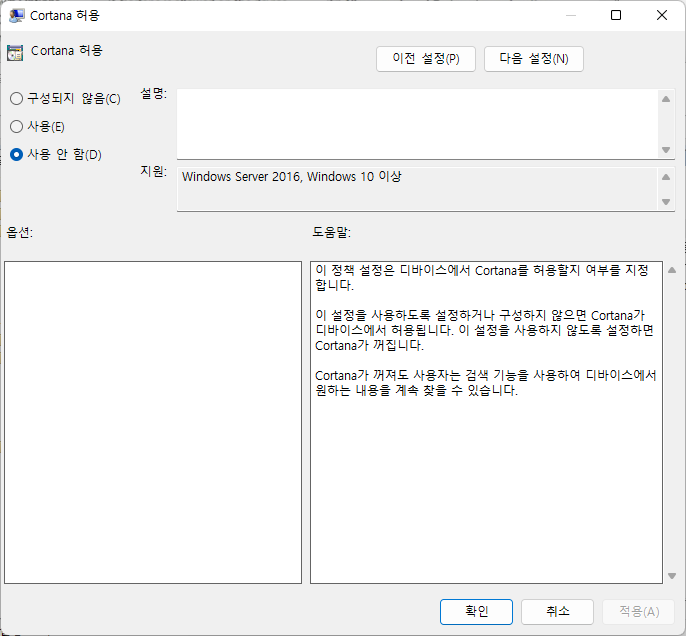Click the 지원 box scroll down arrow
Viewport: 686px width, 636px height.
[x=666, y=202]
